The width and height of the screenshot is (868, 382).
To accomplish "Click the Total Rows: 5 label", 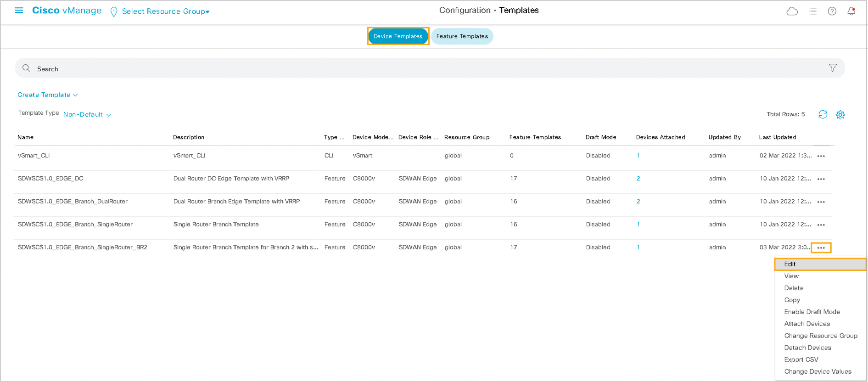I will pos(786,114).
